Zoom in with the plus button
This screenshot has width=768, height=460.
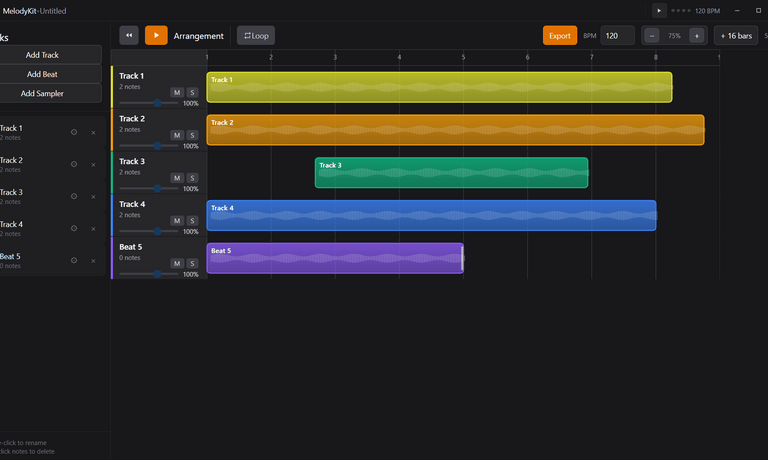[696, 36]
